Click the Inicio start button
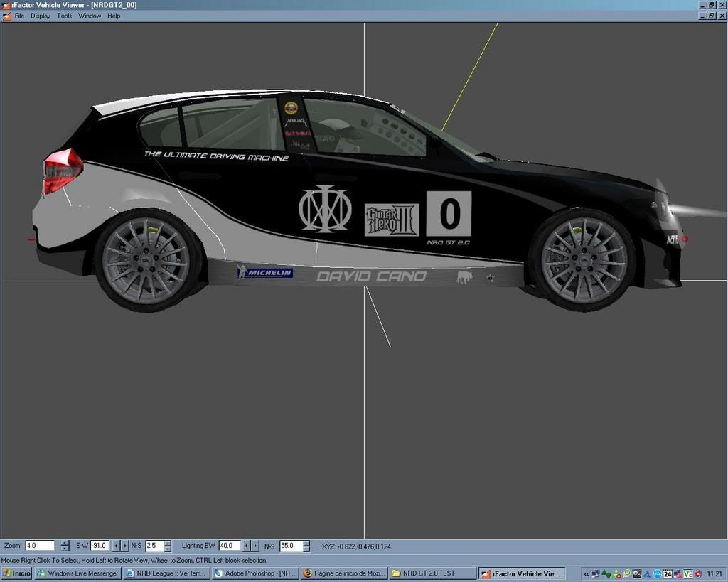728x582 pixels. 16,573
